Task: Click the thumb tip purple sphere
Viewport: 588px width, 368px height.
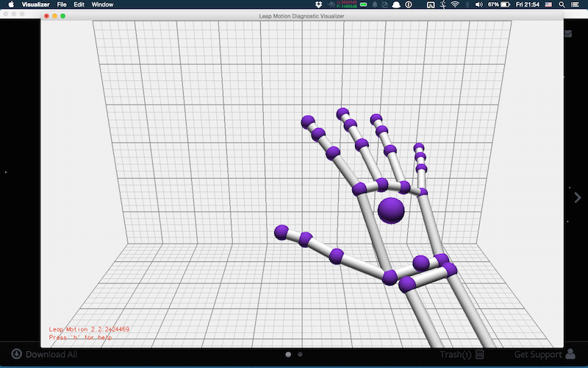Action: click(x=282, y=233)
